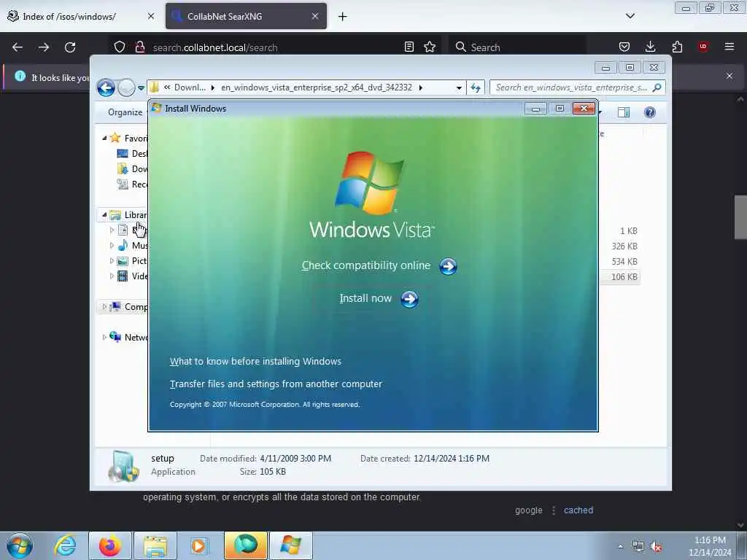Click the magnifier icon in Explorer search
This screenshot has height=560, width=747.
click(x=657, y=87)
